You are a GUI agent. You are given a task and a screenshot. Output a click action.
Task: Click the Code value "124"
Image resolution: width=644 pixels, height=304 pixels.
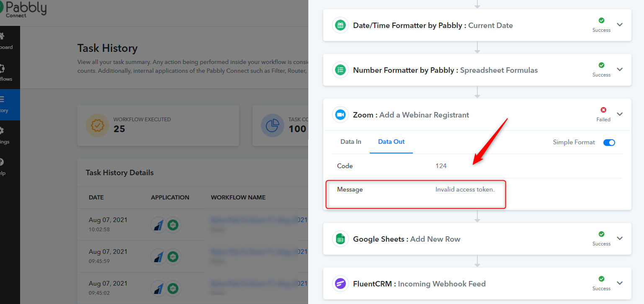[x=441, y=166]
